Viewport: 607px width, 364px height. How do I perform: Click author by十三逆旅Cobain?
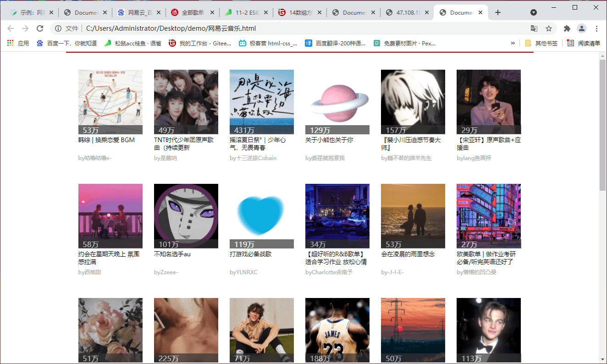(253, 158)
